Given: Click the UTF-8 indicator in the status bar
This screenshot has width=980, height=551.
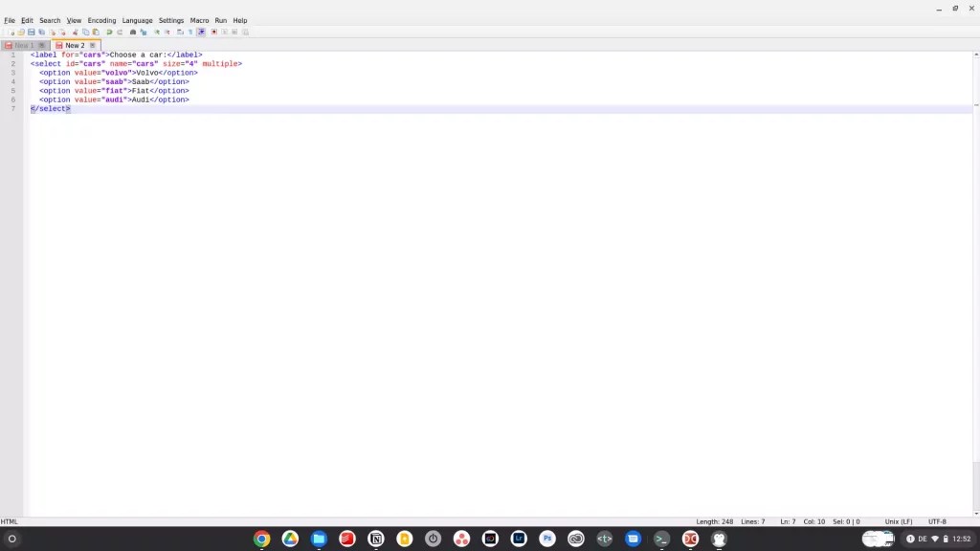Looking at the screenshot, I should pos(939,521).
